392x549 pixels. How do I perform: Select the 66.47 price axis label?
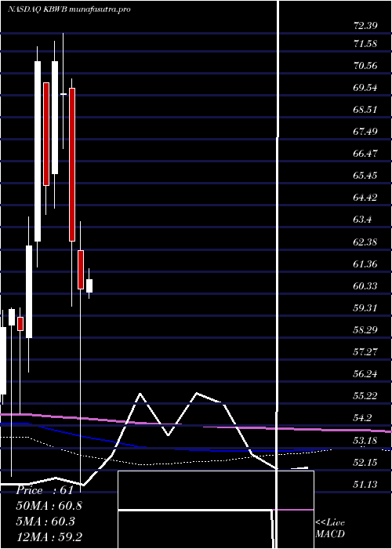tap(365, 154)
